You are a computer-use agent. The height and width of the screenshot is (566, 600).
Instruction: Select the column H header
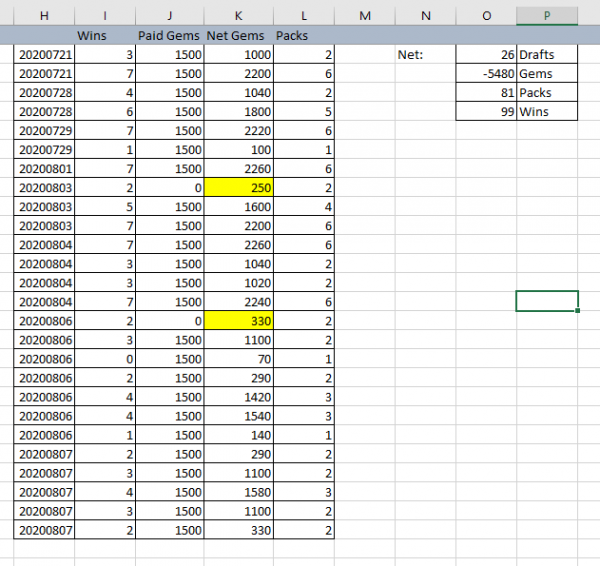click(x=45, y=14)
